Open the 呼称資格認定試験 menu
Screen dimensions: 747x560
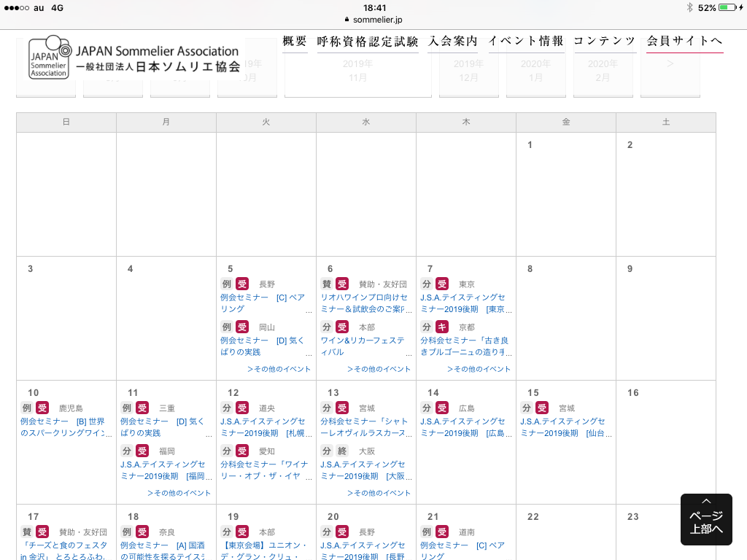pos(368,42)
